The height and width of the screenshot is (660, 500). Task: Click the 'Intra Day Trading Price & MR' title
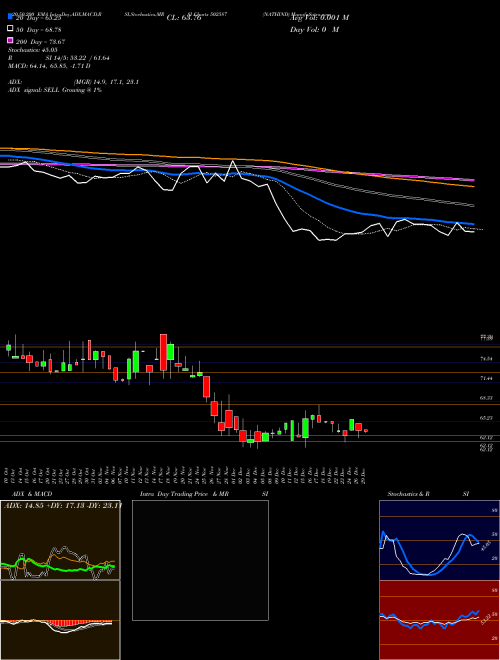(184, 494)
